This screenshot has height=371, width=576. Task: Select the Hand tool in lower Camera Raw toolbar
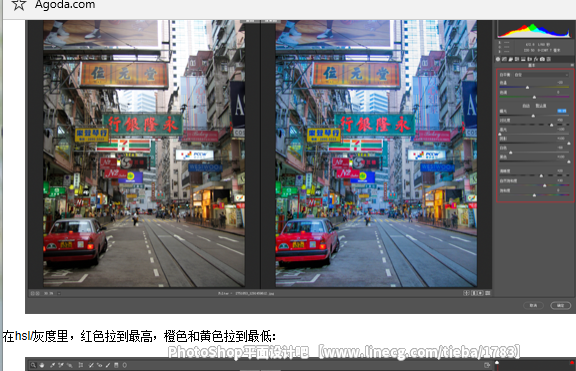coord(42,365)
